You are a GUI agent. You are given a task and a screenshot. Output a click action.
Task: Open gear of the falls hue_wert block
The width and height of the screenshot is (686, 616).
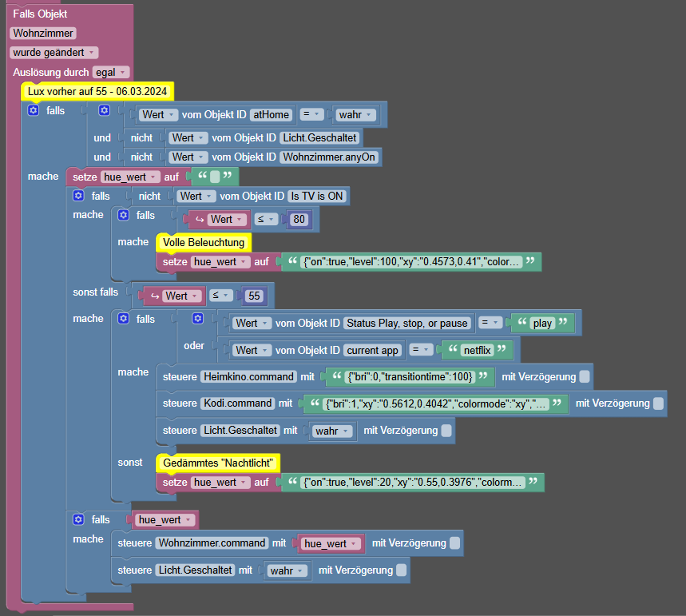(78, 519)
